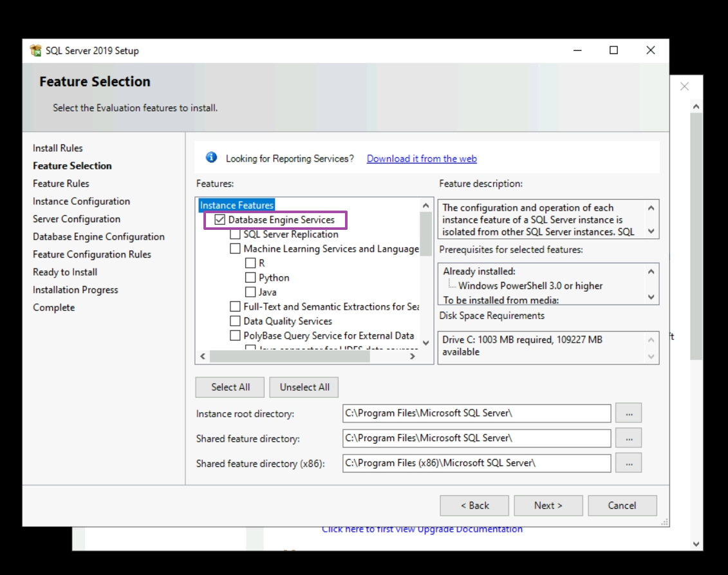Check Machine Learning Services and Language
This screenshot has height=575, width=728.
tap(235, 249)
